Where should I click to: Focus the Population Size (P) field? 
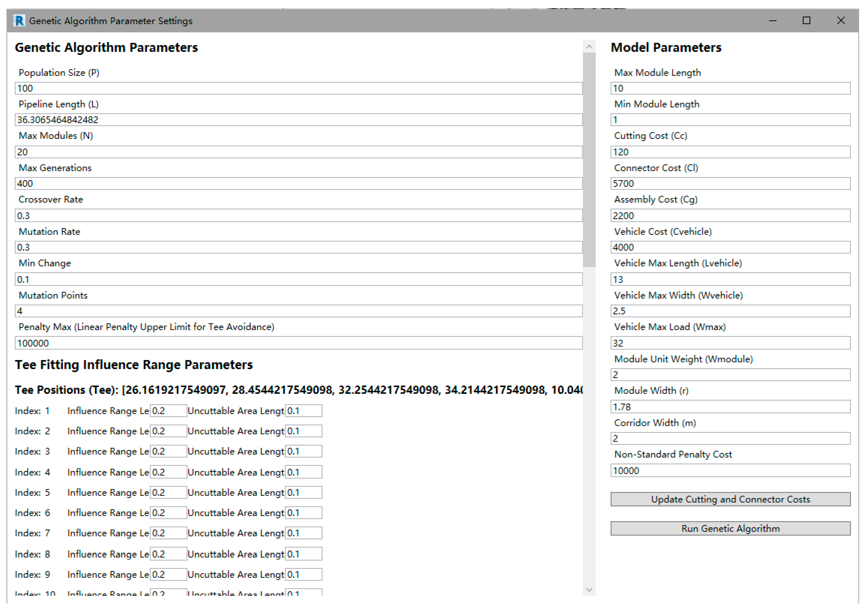tap(298, 88)
